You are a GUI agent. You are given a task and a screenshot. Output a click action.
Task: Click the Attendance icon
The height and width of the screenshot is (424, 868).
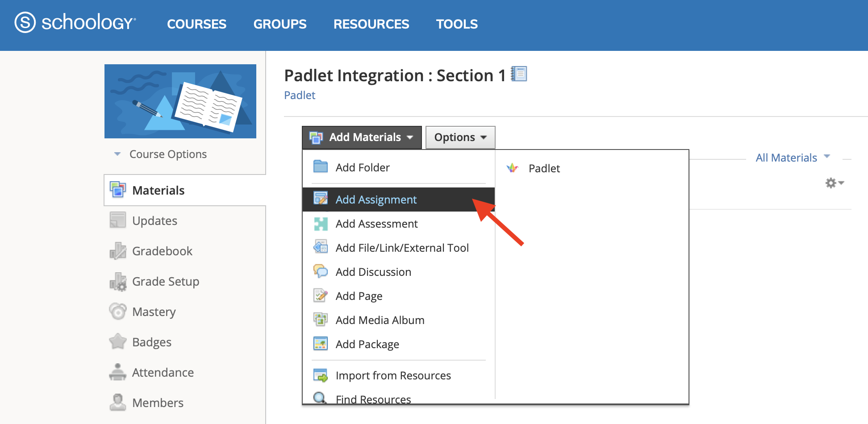point(118,372)
